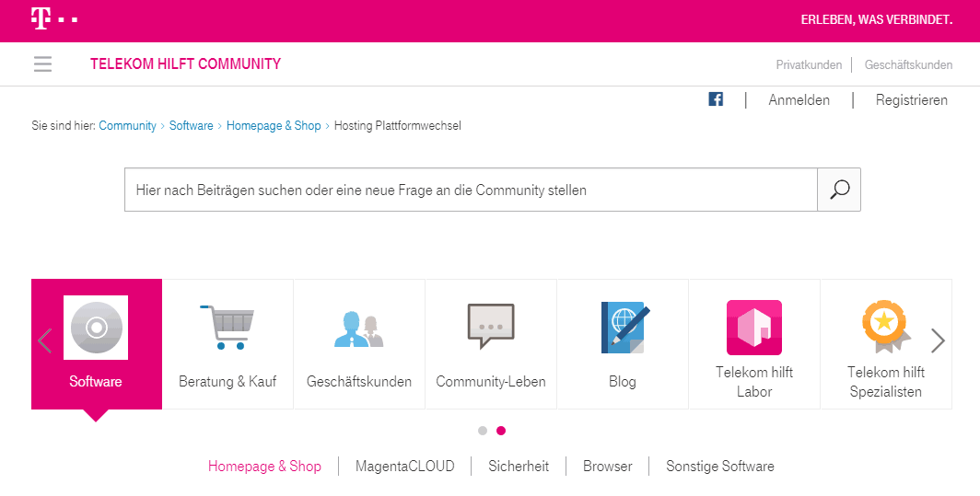Open the Browser subcategory
Image resolution: width=980 pixels, height=496 pixels.
click(x=608, y=466)
